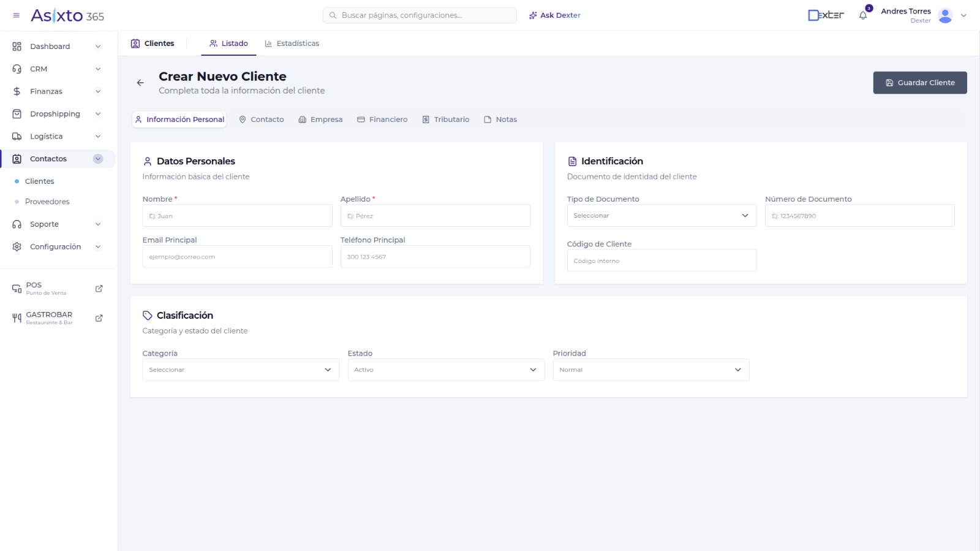Expand the Logística menu chevron

click(x=98, y=137)
